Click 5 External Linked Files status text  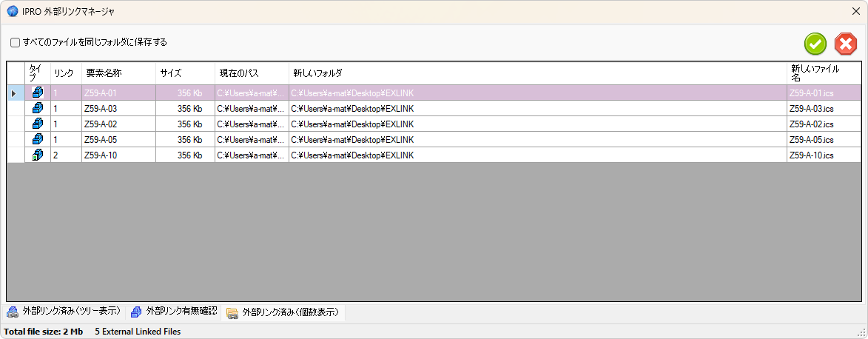point(138,332)
